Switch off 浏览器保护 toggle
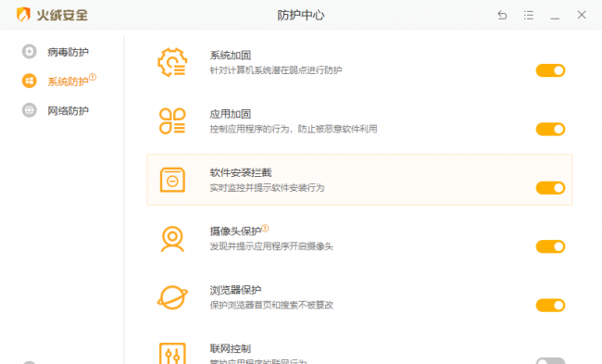 (x=550, y=306)
